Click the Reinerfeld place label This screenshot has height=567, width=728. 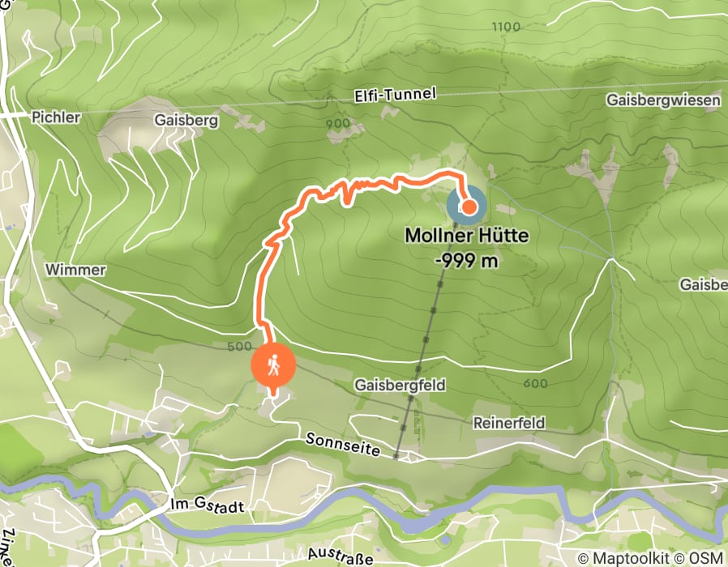tap(509, 423)
